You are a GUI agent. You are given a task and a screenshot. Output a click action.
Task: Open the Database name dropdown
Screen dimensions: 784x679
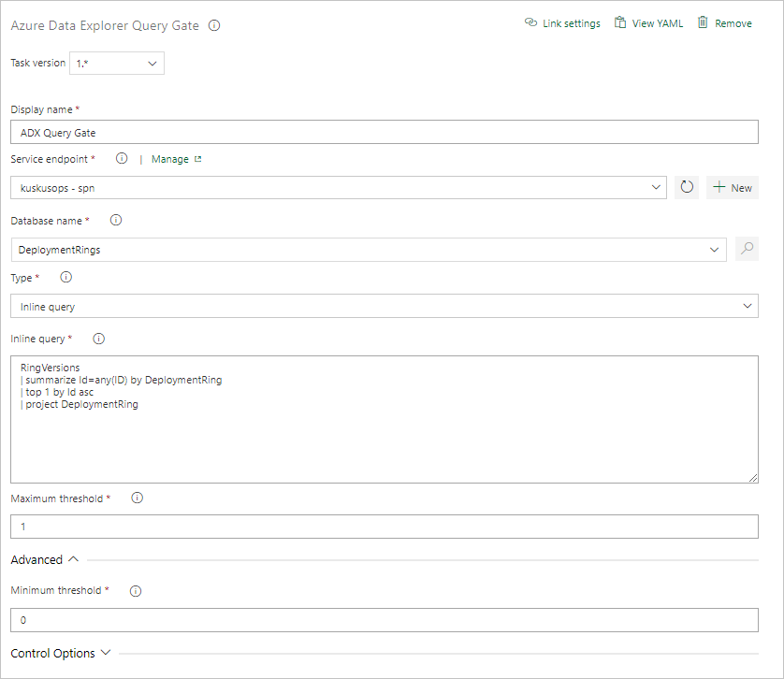(x=714, y=249)
